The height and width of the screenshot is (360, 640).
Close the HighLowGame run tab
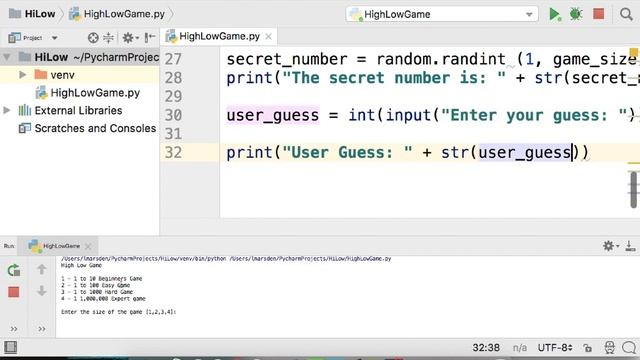(x=88, y=246)
